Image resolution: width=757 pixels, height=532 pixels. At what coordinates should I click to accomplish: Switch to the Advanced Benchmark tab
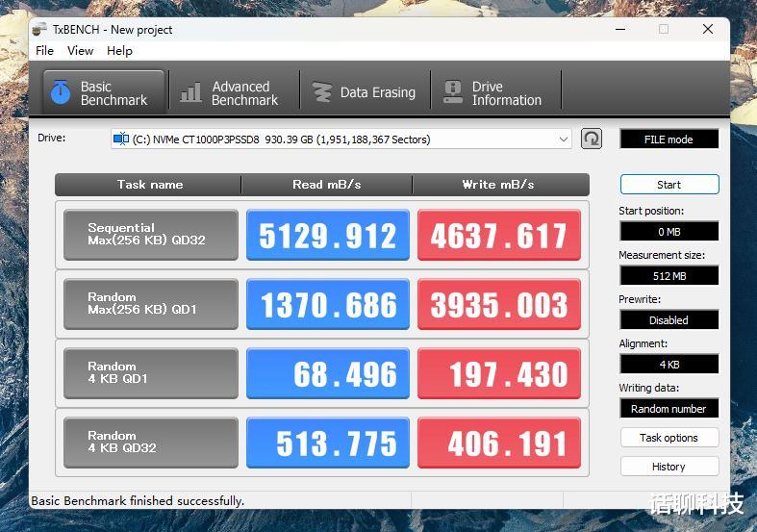coord(234,92)
